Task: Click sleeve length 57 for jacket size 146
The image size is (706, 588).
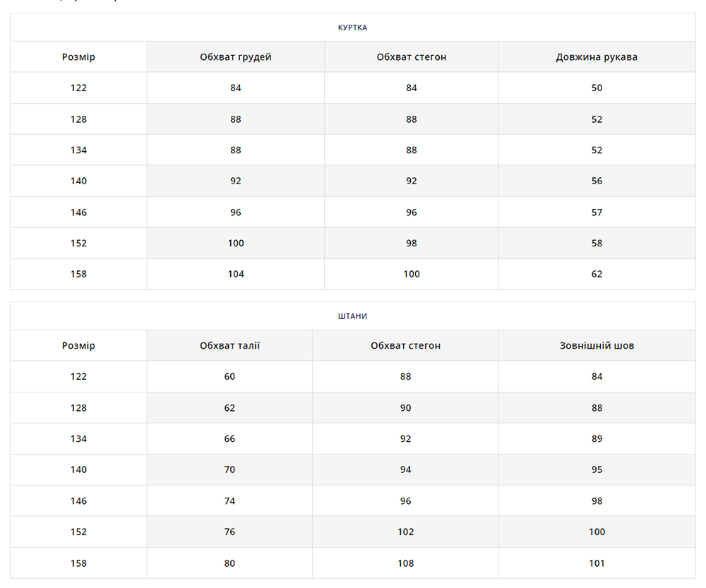Action: click(x=597, y=212)
